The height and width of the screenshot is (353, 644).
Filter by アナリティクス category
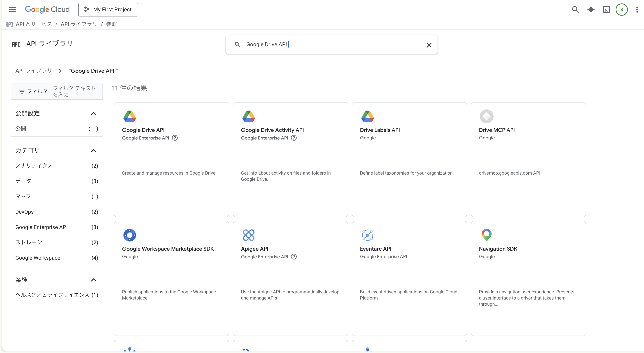pos(57,166)
